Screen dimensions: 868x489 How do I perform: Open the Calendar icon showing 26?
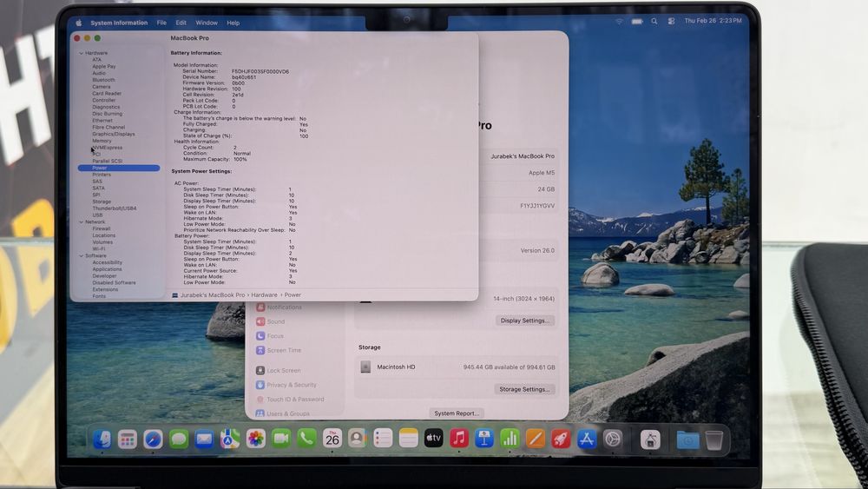coord(332,439)
